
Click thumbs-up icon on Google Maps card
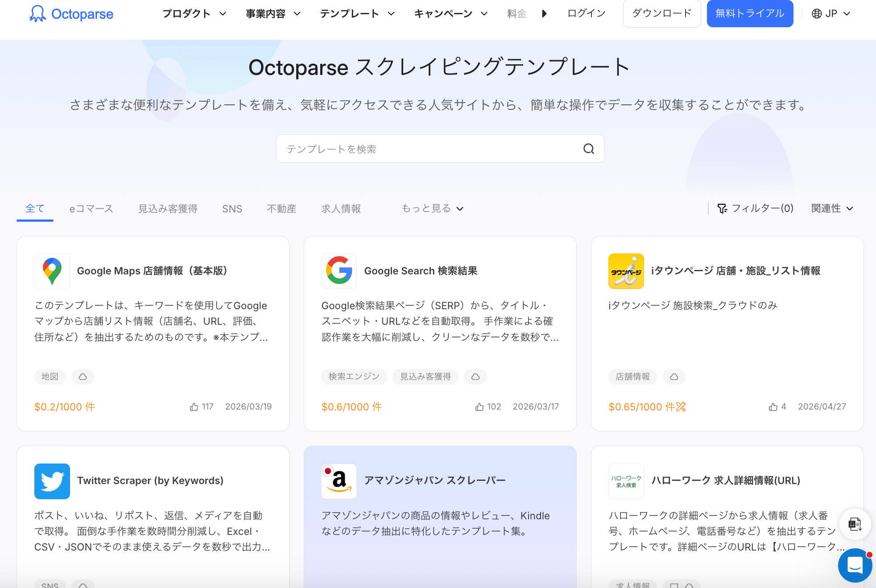tap(194, 407)
